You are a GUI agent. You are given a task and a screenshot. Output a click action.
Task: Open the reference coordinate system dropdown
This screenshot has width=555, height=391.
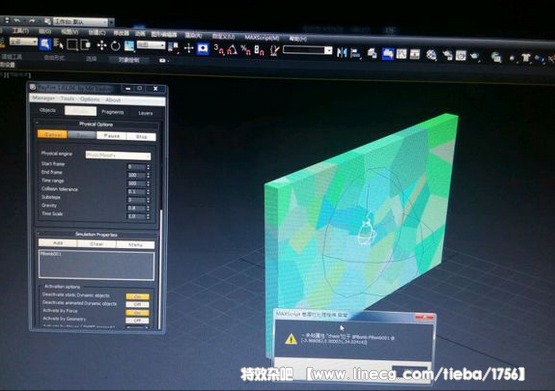[151, 45]
